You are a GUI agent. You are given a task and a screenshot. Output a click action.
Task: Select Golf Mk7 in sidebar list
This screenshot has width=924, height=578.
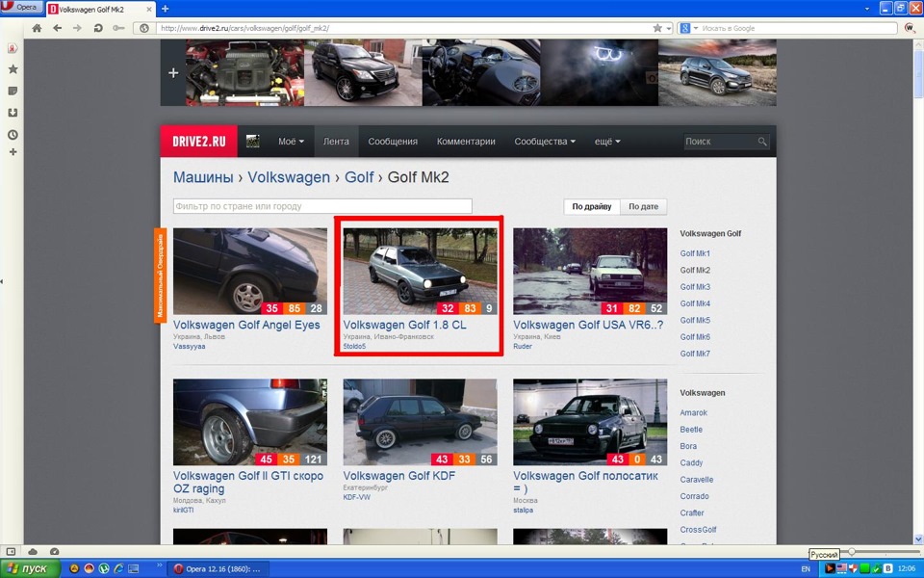[x=695, y=354]
